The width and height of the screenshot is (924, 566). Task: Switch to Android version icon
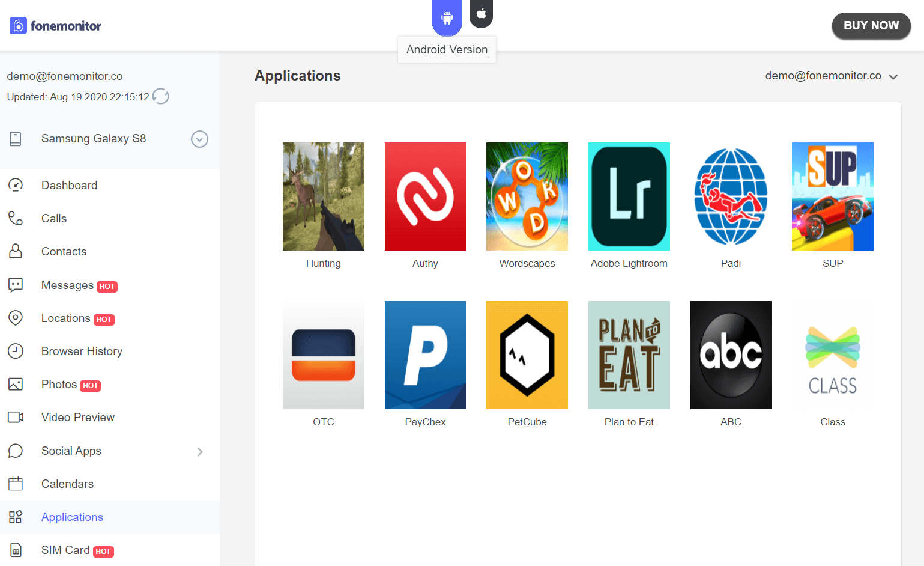447,17
